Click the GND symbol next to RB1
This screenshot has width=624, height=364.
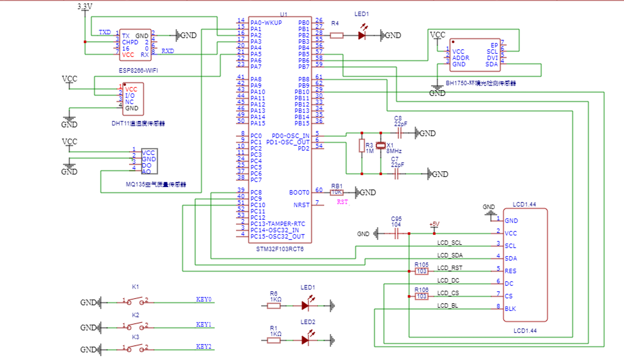(x=366, y=192)
